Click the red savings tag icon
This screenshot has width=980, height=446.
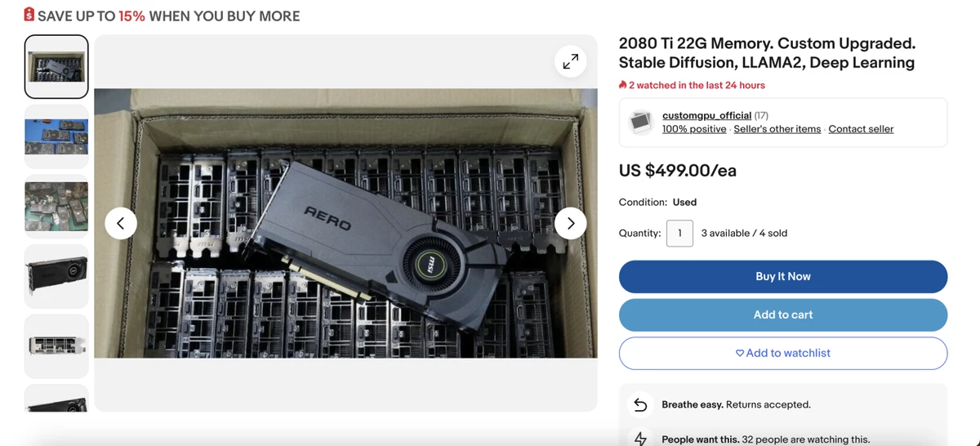pyautogui.click(x=29, y=15)
